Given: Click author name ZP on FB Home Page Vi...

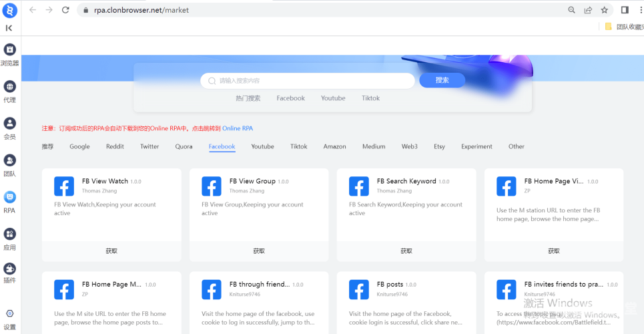Looking at the screenshot, I should coord(527,191).
